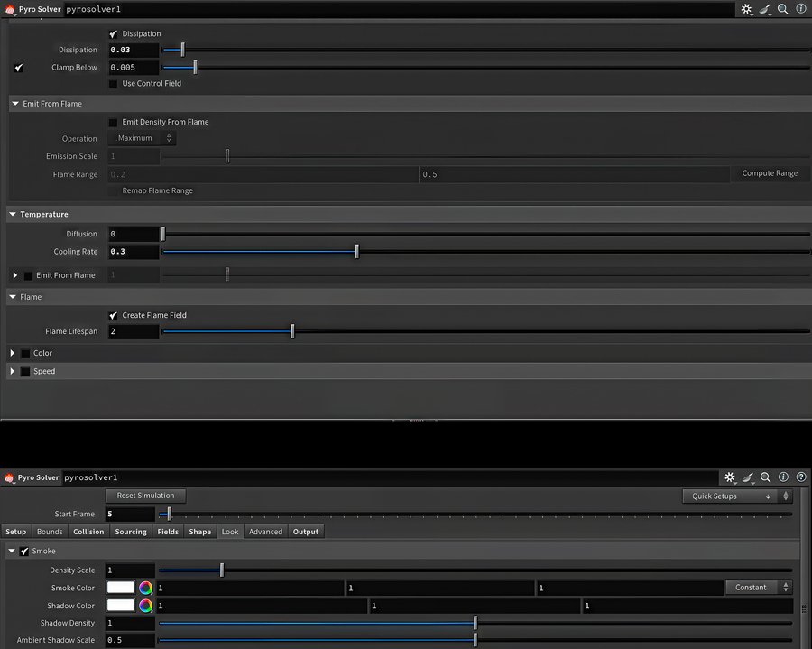Toggle Remap Flame Range checkbox
This screenshot has height=649, width=812.
pyautogui.click(x=113, y=191)
